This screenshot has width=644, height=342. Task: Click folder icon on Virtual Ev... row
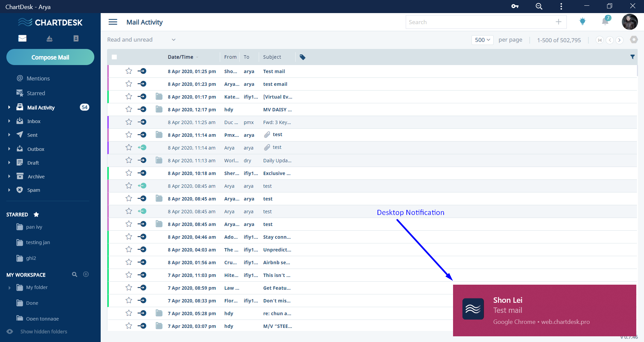click(159, 97)
